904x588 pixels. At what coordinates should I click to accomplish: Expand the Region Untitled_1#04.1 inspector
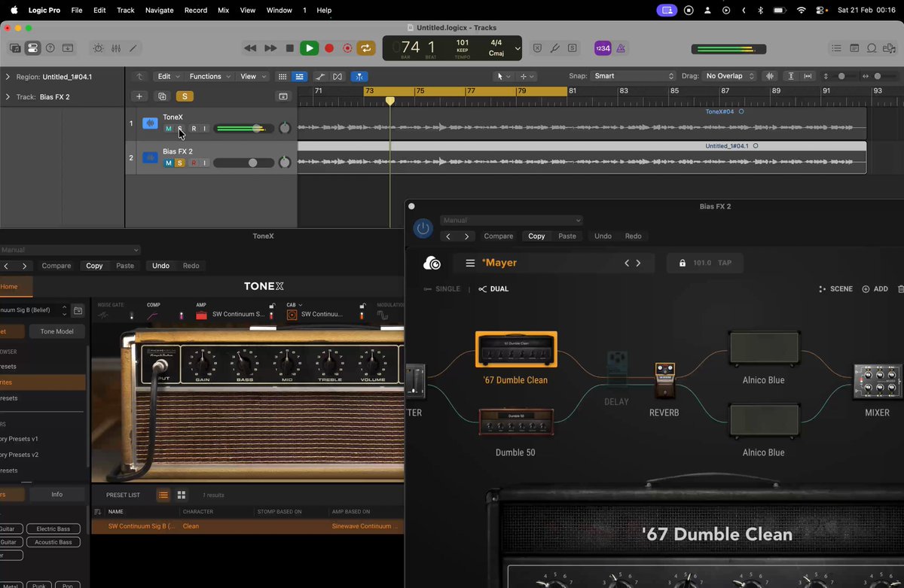tap(8, 77)
